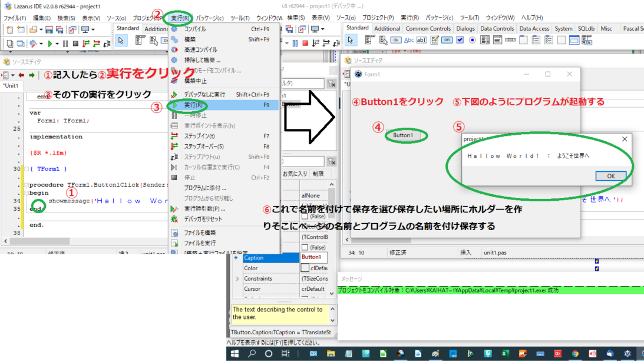Open the お気に入り tab in Object Inspector
The width and height of the screenshot is (644, 362).
tap(295, 174)
